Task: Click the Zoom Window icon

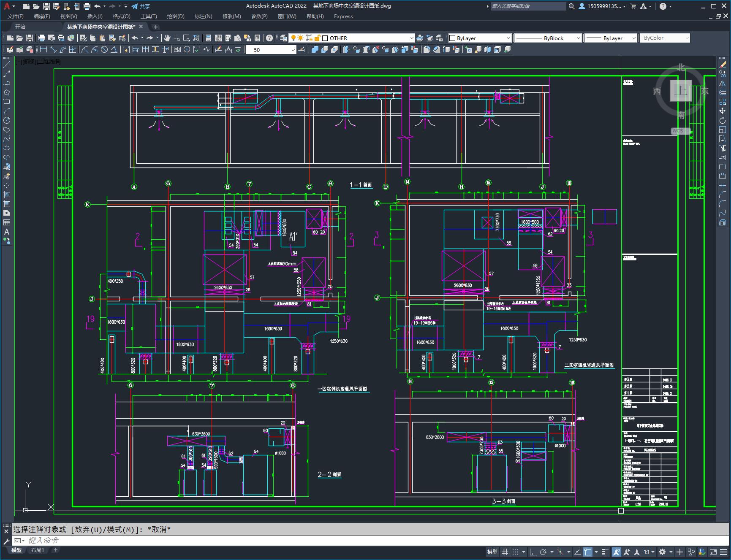Action: (186, 38)
